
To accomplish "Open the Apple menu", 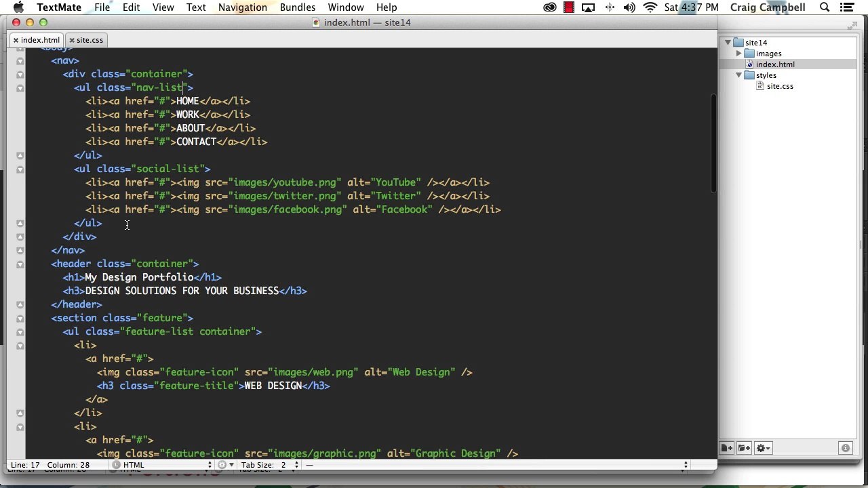I will [18, 7].
